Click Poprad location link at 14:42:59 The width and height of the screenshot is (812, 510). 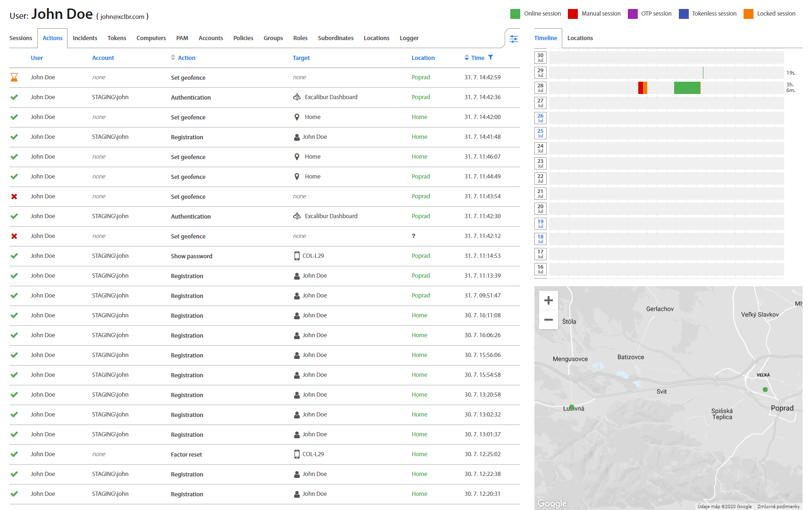click(421, 77)
